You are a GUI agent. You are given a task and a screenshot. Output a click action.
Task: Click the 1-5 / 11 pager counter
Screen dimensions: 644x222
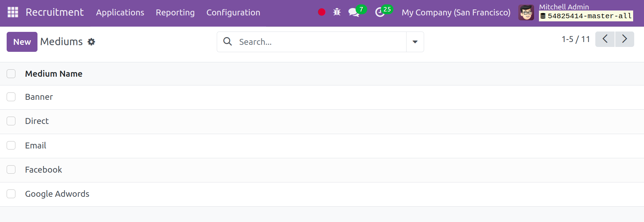pos(576,39)
